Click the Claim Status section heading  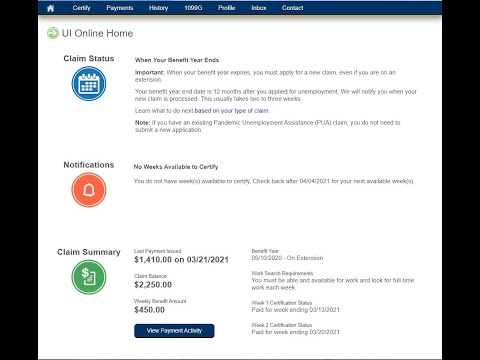[x=89, y=59]
